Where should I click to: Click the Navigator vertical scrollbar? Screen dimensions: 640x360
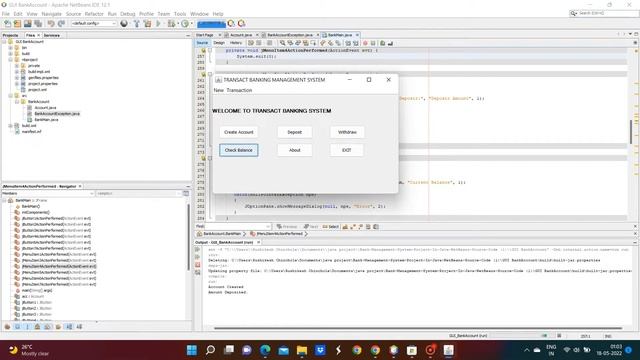coord(188,237)
